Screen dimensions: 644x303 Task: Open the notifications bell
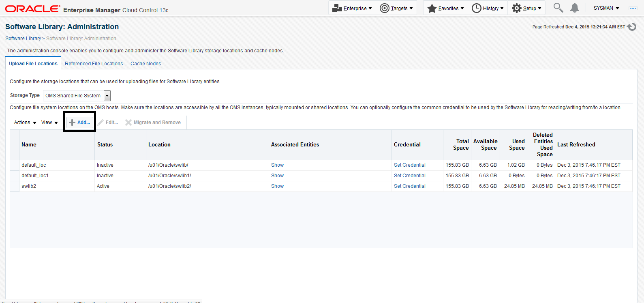pyautogui.click(x=575, y=8)
